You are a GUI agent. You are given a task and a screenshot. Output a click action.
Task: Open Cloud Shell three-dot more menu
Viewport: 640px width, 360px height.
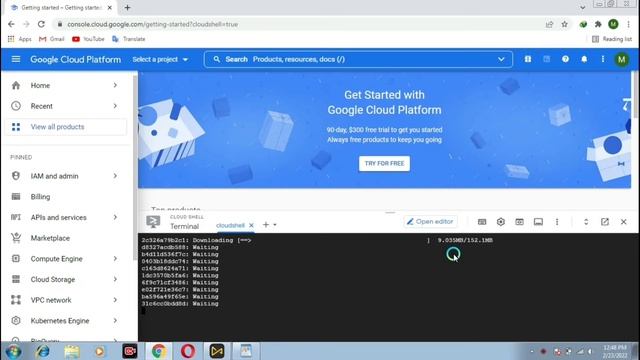coord(557,222)
